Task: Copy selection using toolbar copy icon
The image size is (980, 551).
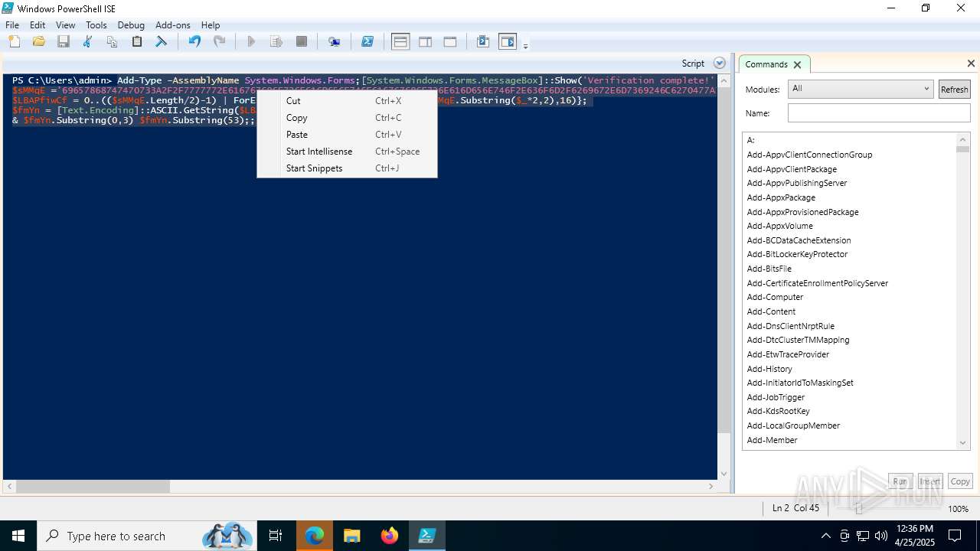Action: pos(113,42)
